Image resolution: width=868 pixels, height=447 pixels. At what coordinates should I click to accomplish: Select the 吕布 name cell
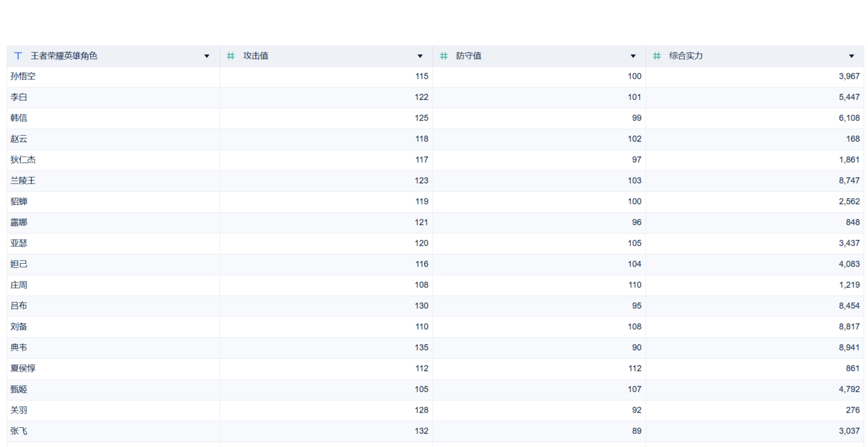(x=113, y=306)
